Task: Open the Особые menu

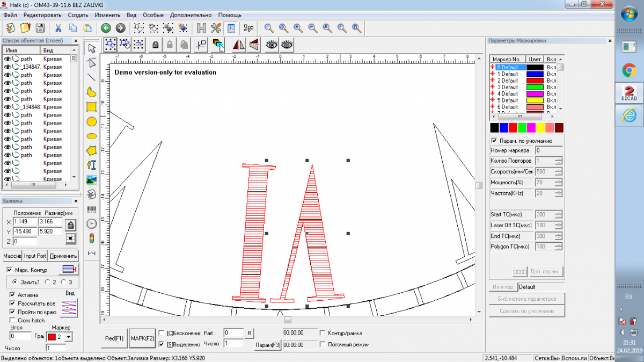Action: pyautogui.click(x=153, y=15)
